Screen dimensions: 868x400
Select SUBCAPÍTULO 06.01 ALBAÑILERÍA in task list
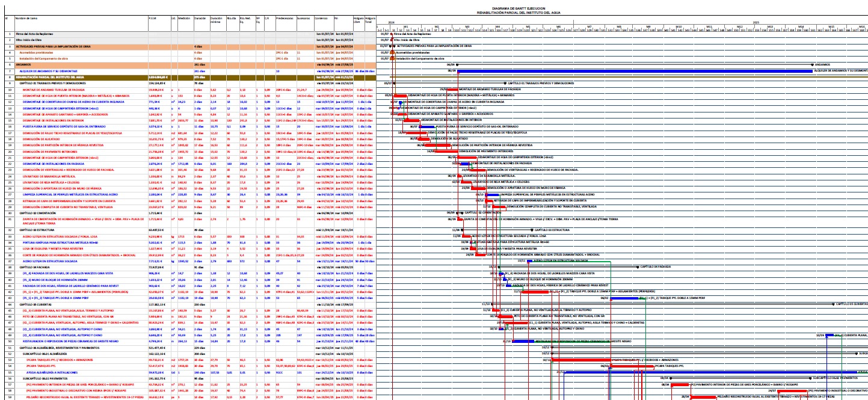46,355
